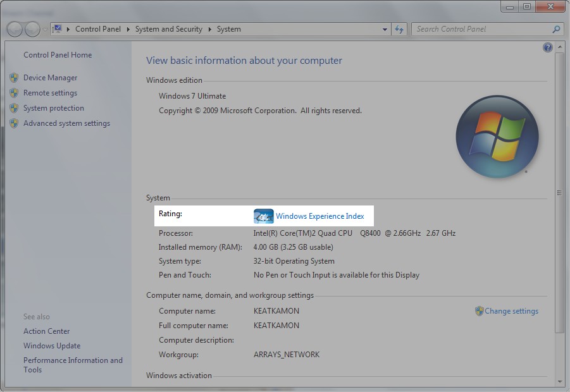Open Device Manager link
Screen dimensions: 570x392
50,78
